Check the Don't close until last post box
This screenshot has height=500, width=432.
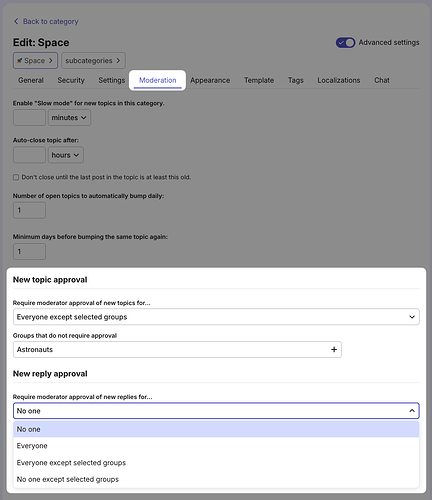pos(16,177)
